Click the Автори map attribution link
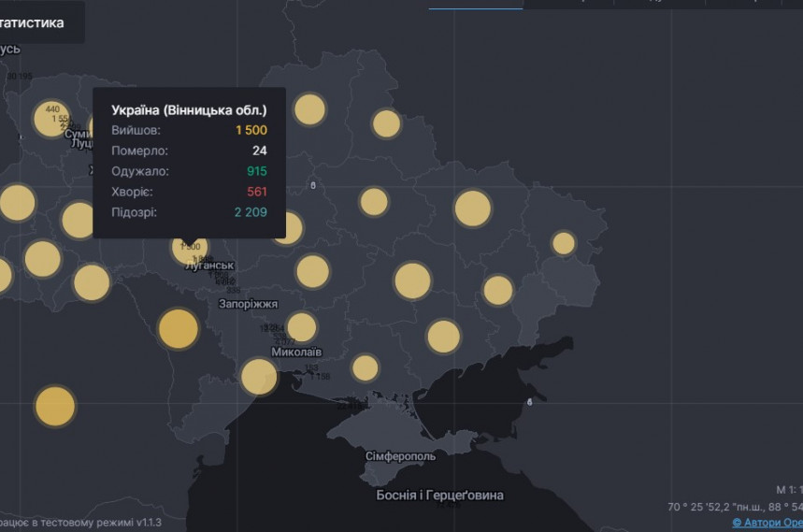Screen dimensions: 803x532 point(767,523)
